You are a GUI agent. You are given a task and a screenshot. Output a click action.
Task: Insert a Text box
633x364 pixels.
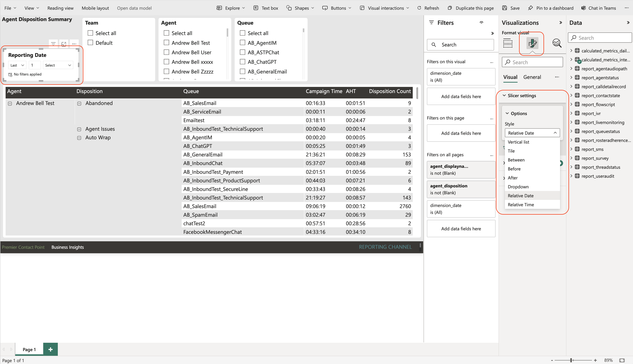[266, 8]
